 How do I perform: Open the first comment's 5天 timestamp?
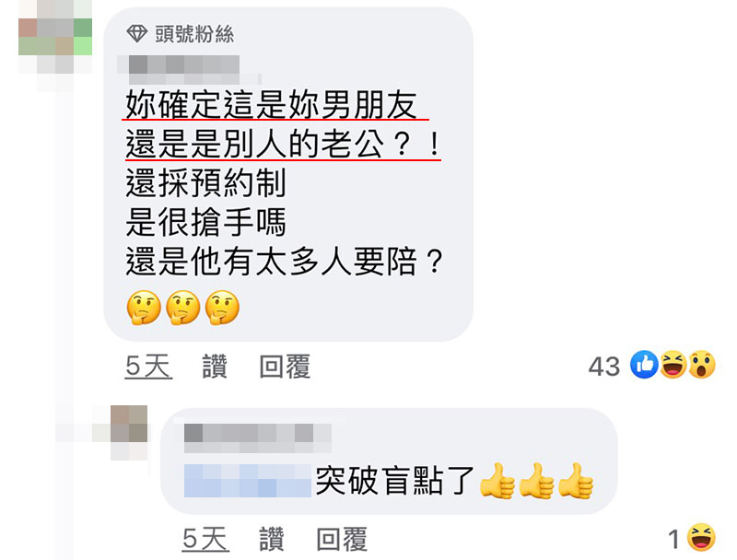click(x=148, y=367)
